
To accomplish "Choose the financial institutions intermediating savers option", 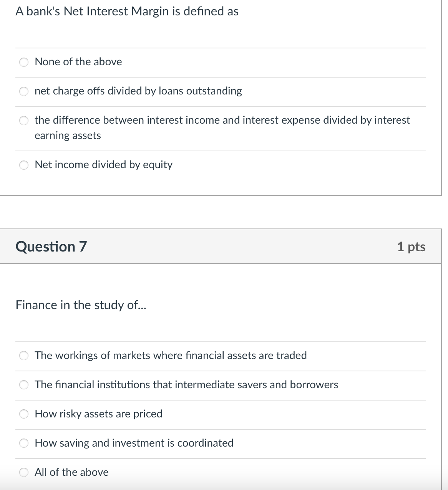I will [23, 385].
